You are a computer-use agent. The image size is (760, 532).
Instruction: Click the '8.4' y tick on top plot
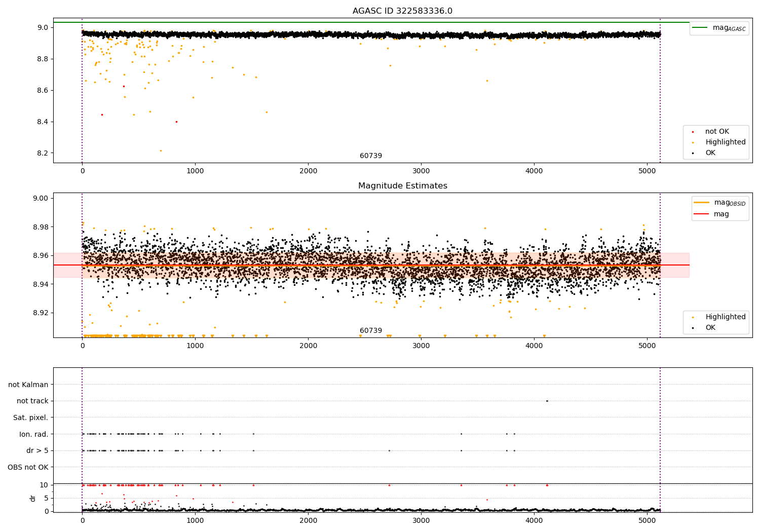coord(44,122)
